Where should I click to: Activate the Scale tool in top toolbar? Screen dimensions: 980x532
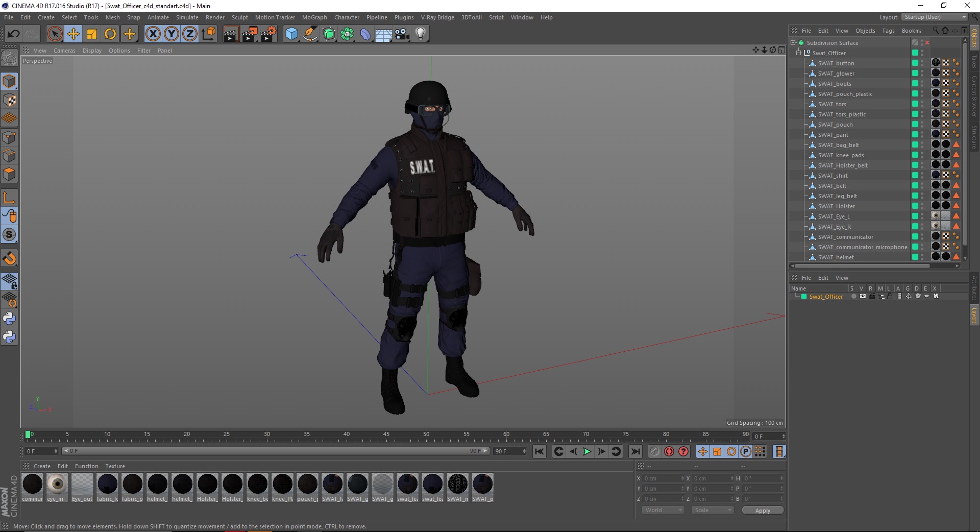(x=92, y=34)
